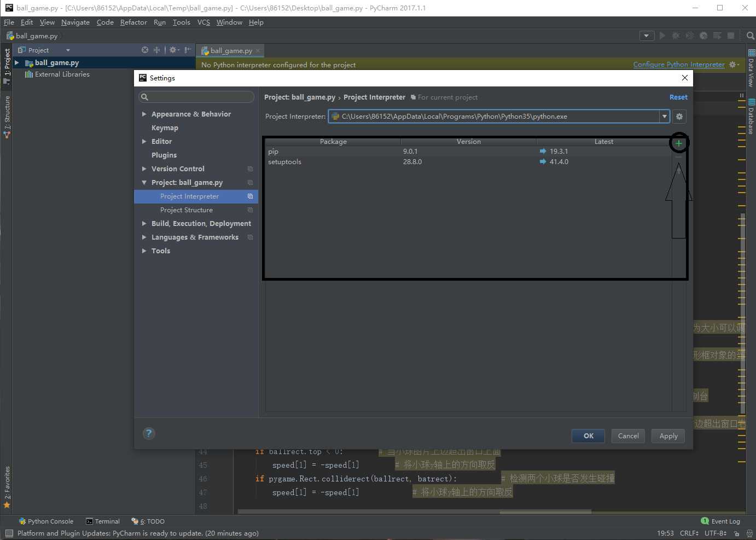Click the read-only lock icon in status bar

click(736, 533)
